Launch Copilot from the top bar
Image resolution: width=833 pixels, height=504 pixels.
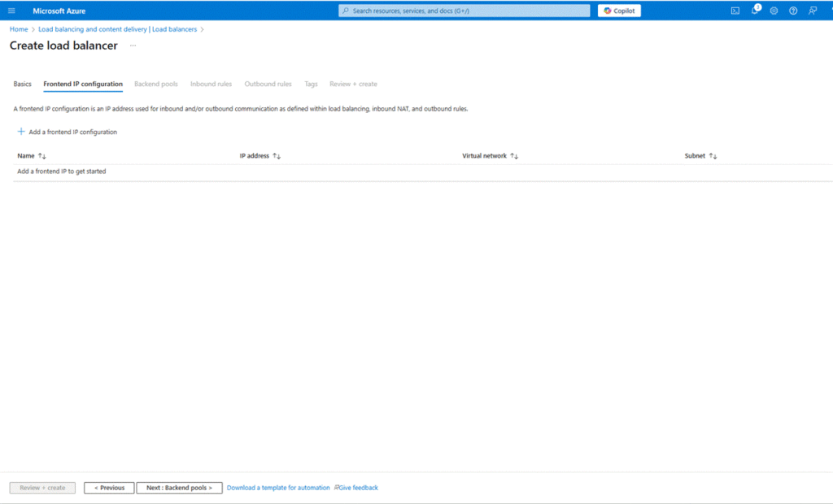pyautogui.click(x=619, y=11)
